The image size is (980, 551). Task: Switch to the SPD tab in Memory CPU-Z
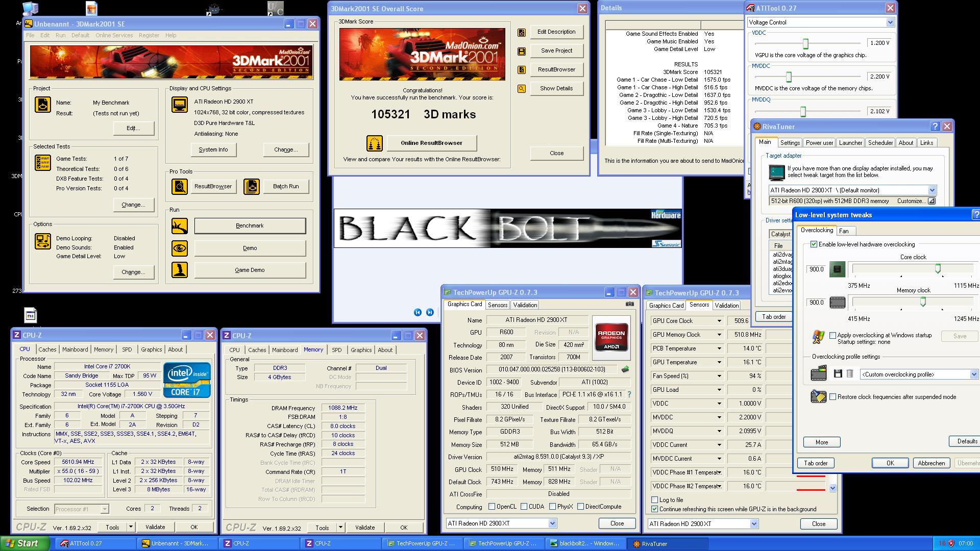click(x=337, y=350)
